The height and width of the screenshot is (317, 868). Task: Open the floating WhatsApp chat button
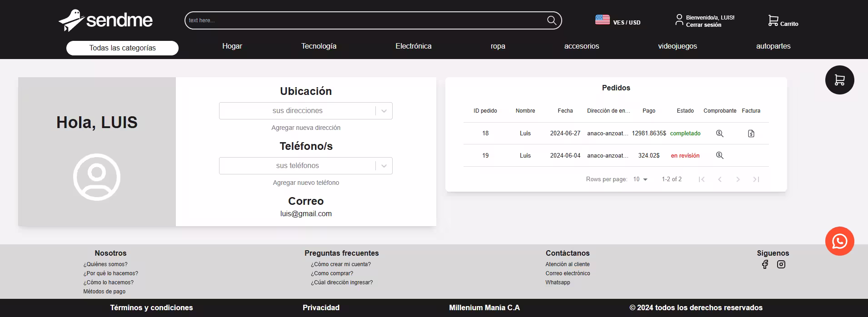pos(839,241)
